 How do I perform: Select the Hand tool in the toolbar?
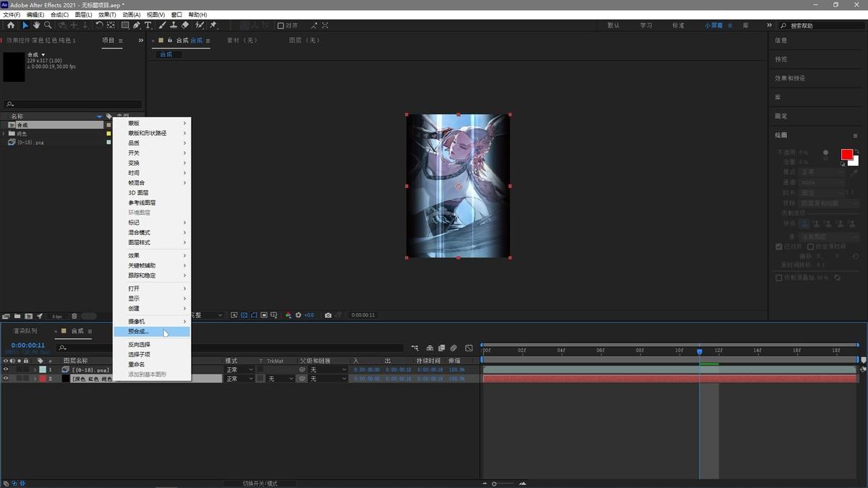click(x=37, y=25)
